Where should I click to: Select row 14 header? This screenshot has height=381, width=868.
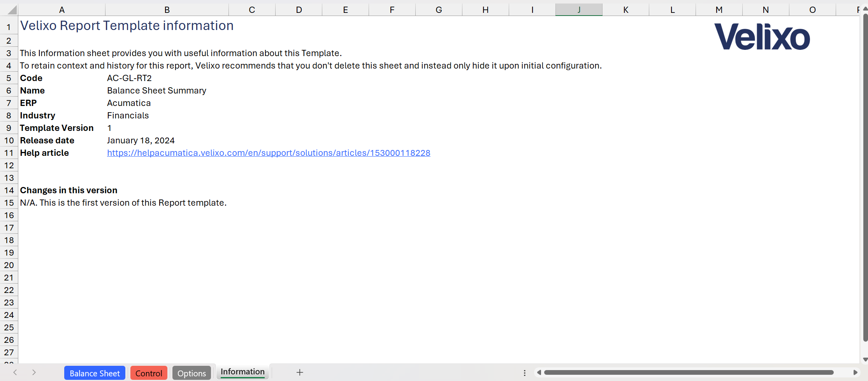pyautogui.click(x=9, y=190)
